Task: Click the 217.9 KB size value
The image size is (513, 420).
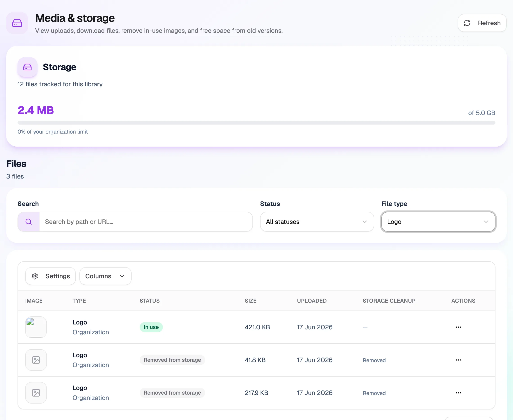Action: click(x=256, y=393)
